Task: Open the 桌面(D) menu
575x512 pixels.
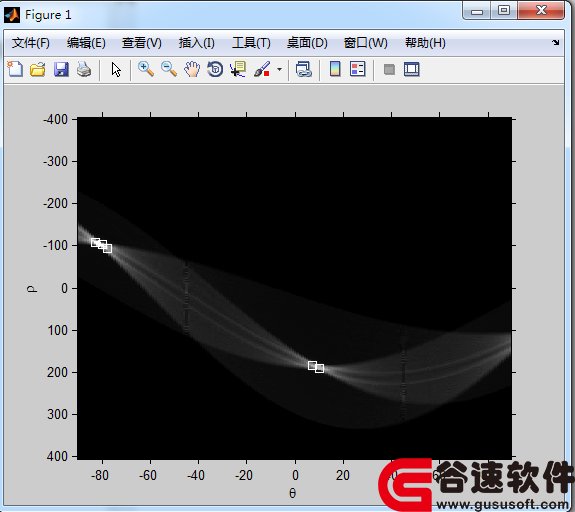Action: point(307,43)
